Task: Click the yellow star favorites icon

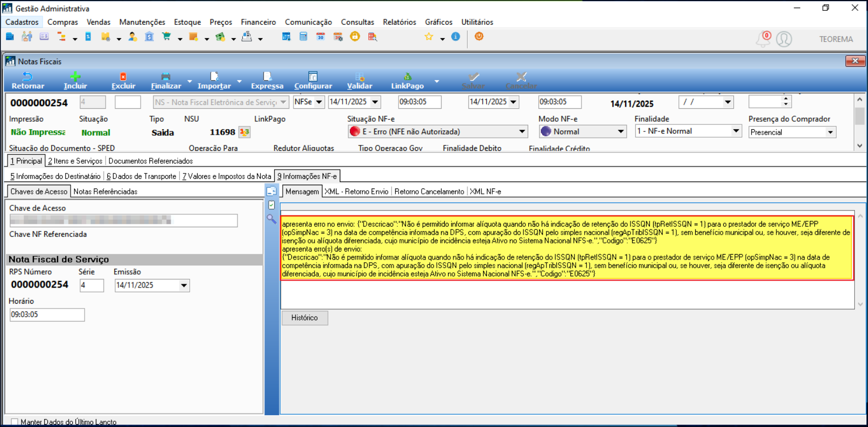Action: [x=429, y=37]
